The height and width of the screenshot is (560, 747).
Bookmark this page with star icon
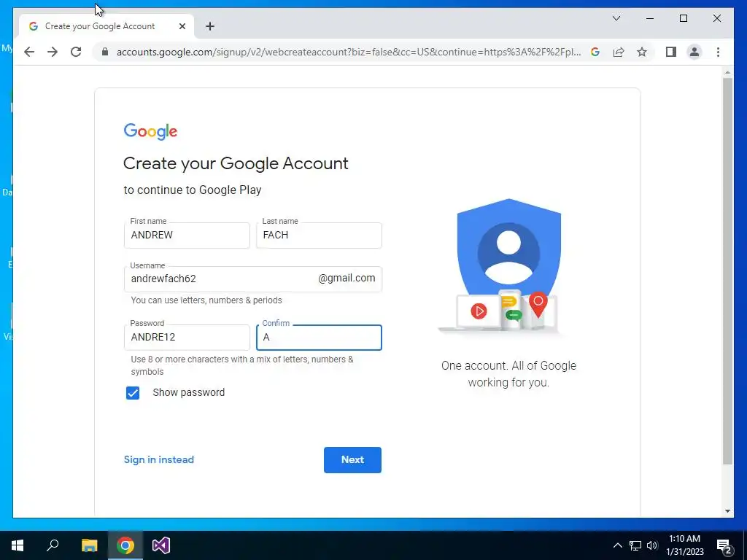pos(642,52)
